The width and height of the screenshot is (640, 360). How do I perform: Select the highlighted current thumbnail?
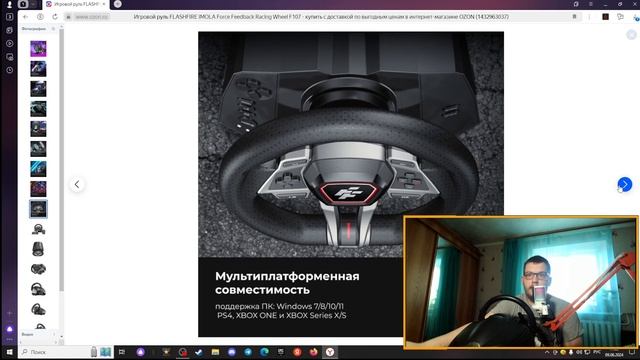pos(38,209)
